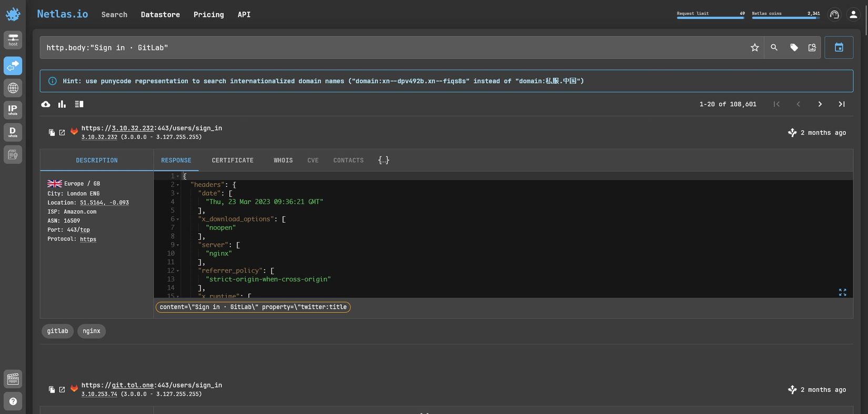Click the magnifier search icon
The image size is (868, 414).
click(x=774, y=48)
